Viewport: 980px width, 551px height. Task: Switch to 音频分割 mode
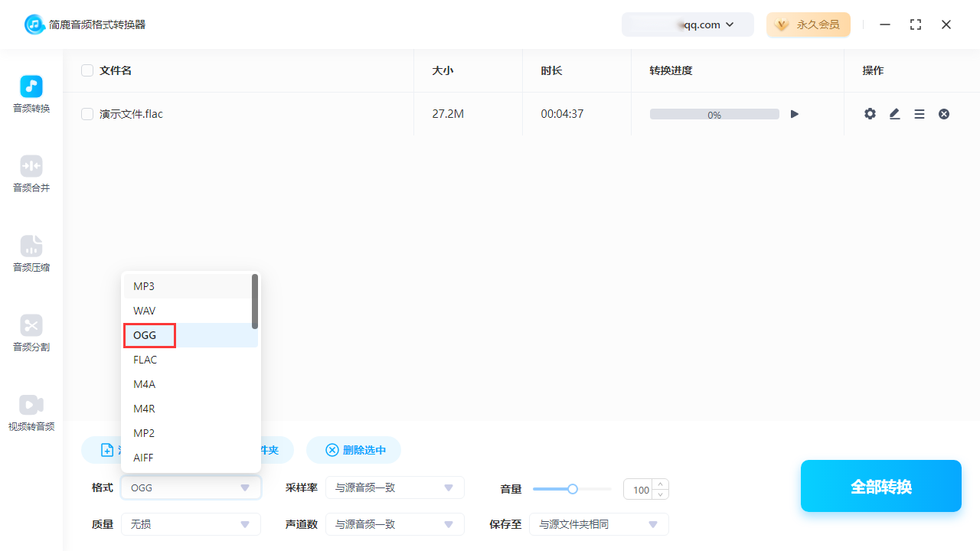[x=31, y=331]
